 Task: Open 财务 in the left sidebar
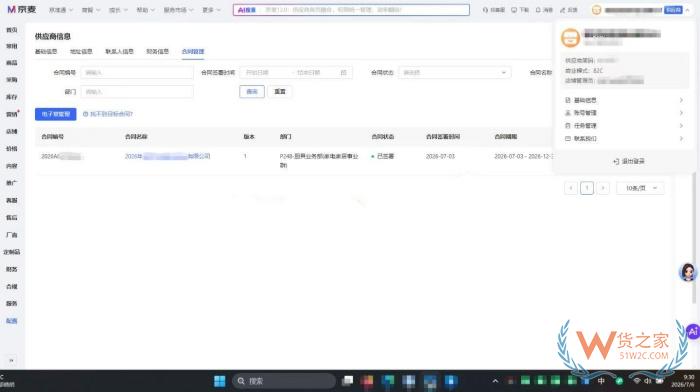click(x=12, y=269)
